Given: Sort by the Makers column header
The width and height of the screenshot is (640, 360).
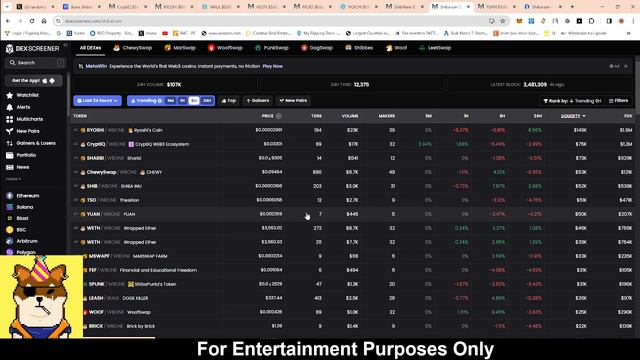Looking at the screenshot, I should click(387, 116).
